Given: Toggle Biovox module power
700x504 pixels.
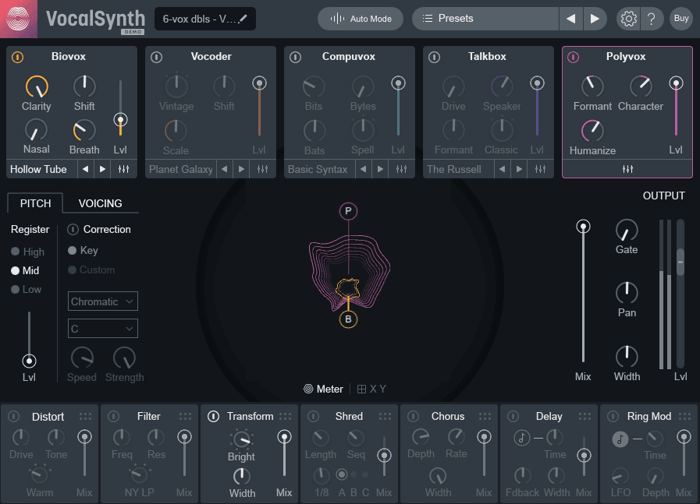Looking at the screenshot, I should coord(17,57).
